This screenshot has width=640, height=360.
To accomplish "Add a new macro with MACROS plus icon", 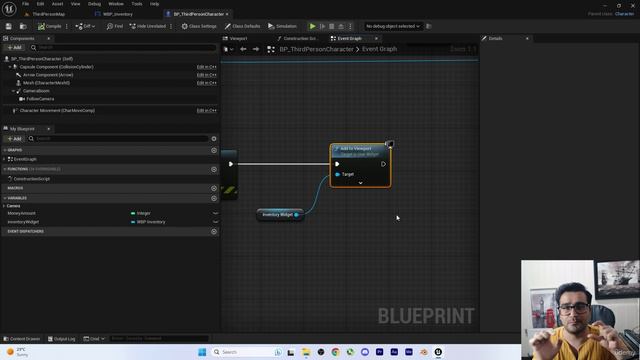I will click(214, 188).
